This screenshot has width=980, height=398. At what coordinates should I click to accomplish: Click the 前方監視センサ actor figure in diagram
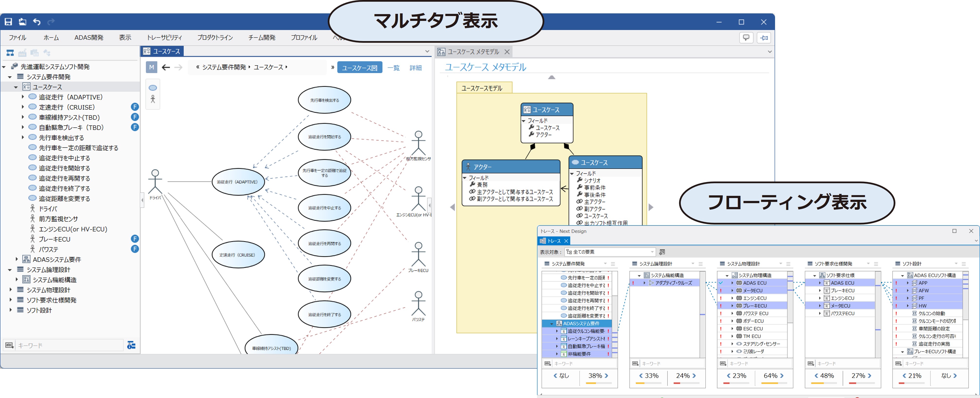pos(418,143)
